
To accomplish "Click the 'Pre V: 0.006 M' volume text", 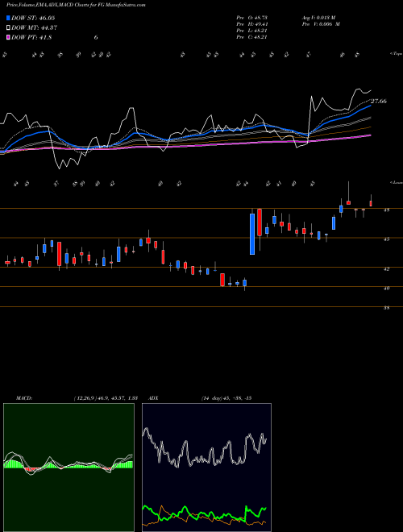I will coord(321,24).
